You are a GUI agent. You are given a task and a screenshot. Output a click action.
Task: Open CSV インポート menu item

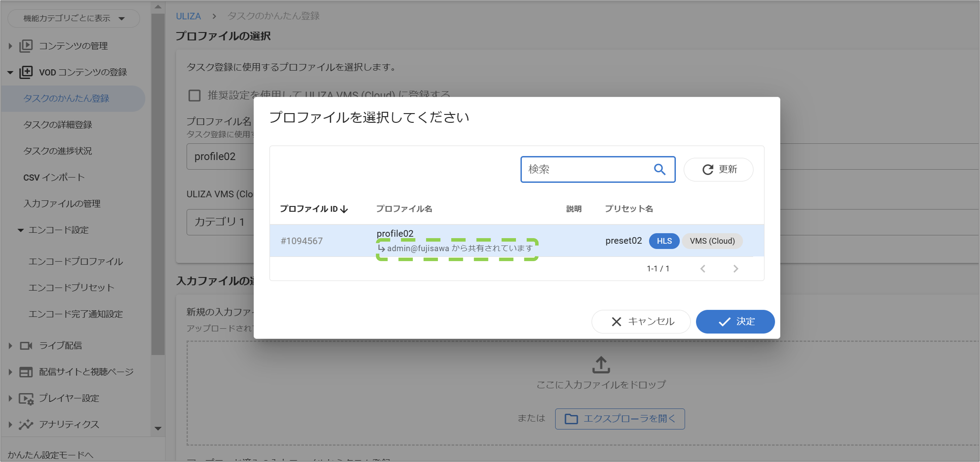pyautogui.click(x=54, y=178)
